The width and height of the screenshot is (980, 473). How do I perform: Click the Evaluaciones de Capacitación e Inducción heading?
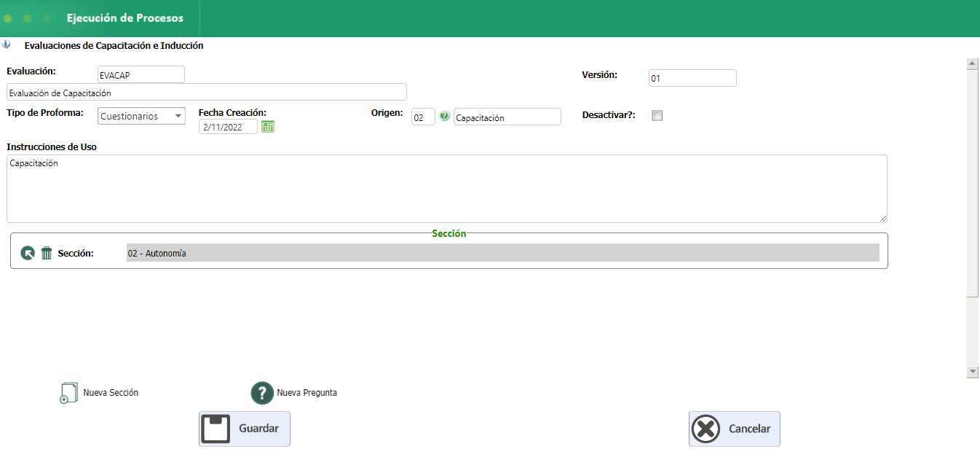click(x=114, y=45)
